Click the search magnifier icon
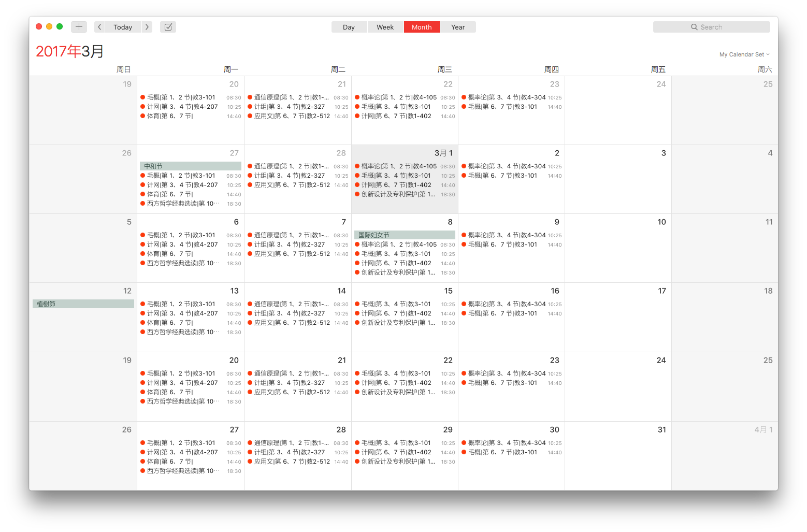This screenshot has height=532, width=807. (694, 27)
